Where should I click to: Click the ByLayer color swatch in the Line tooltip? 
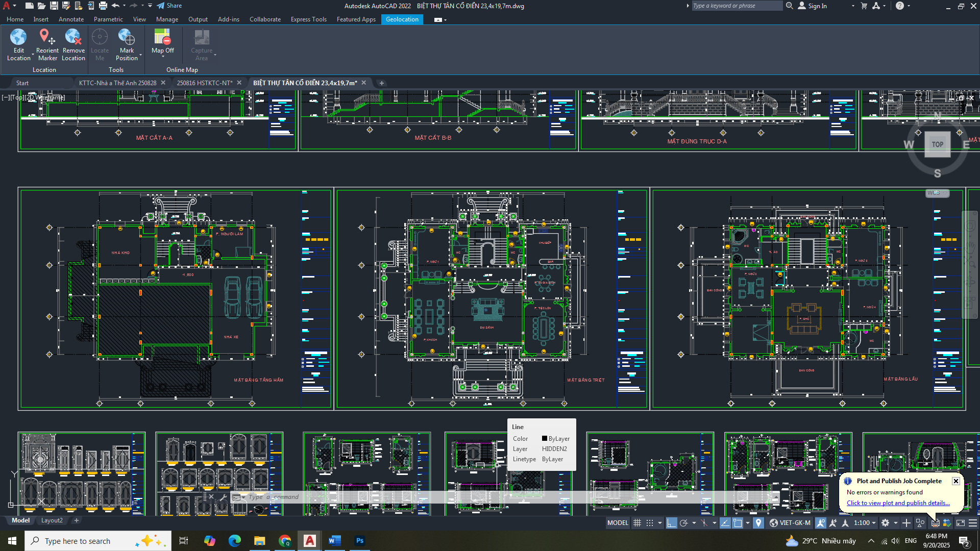click(x=545, y=439)
